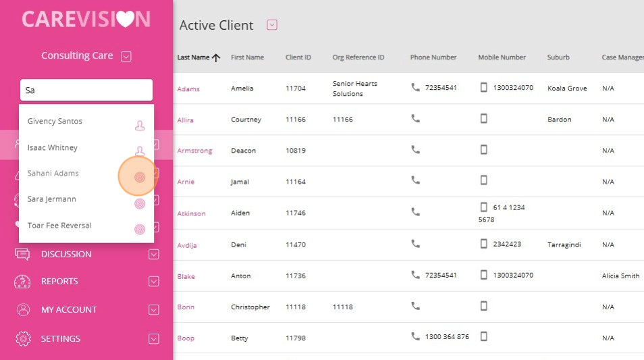Open client Atkinson record link
Screen dimensions: 644x360
point(192,213)
